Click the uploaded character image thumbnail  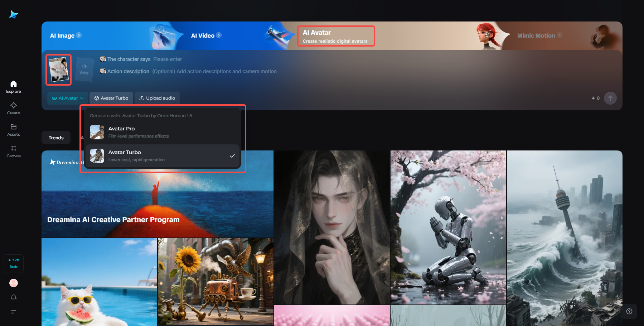[58, 69]
